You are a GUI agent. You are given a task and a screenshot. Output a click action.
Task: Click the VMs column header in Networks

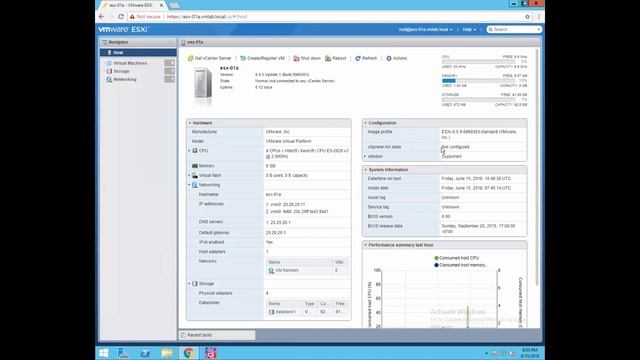click(x=340, y=262)
